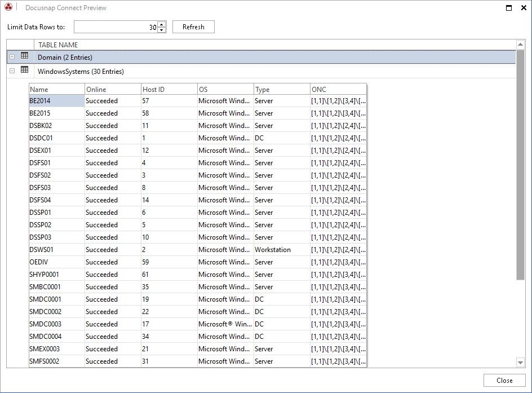Select the DSSP03 name cell
This screenshot has height=393, width=532.
pyautogui.click(x=57, y=237)
